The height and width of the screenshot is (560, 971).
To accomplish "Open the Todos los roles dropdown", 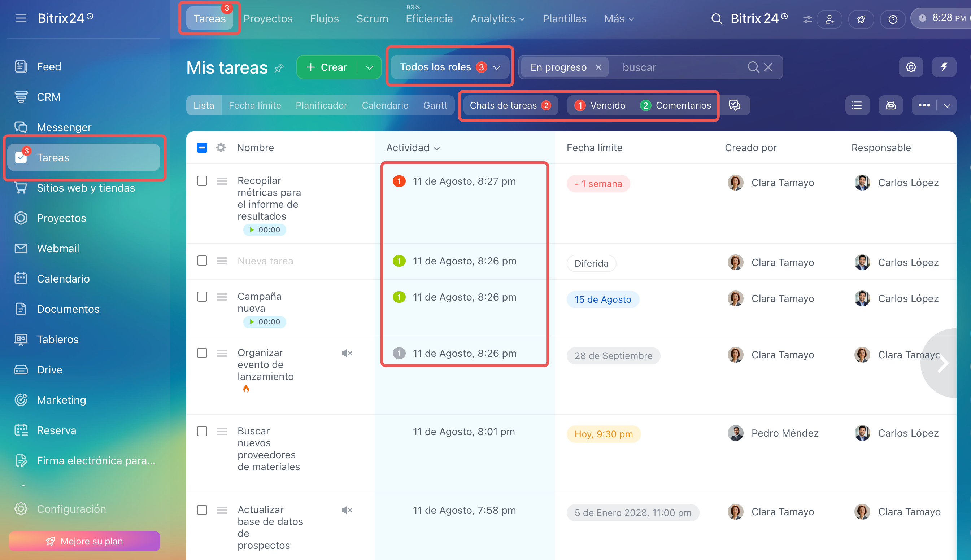I will point(449,67).
